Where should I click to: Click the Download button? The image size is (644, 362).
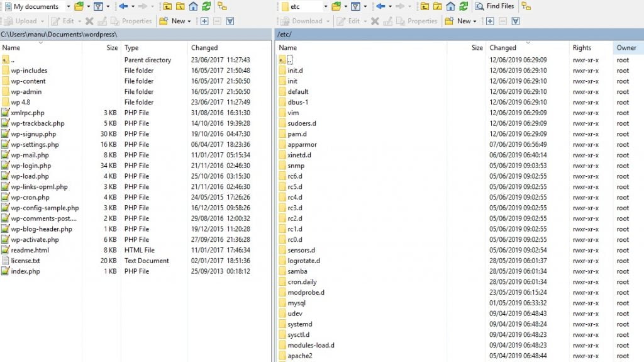(302, 21)
